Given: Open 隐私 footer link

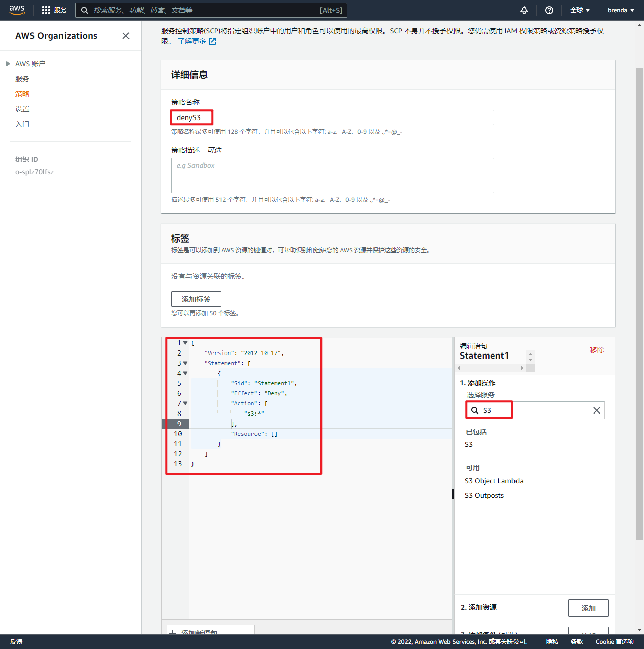Looking at the screenshot, I should pos(552,642).
